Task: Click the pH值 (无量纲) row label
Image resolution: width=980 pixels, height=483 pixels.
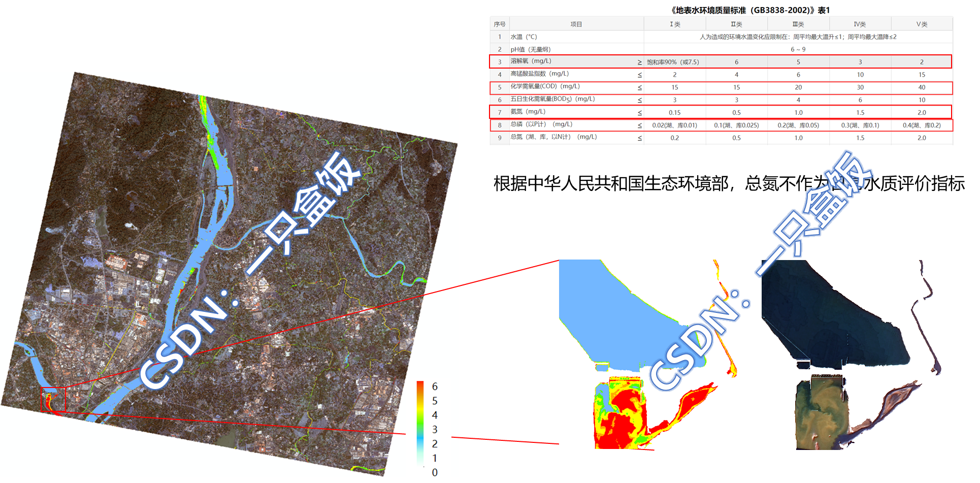Action: click(531, 49)
